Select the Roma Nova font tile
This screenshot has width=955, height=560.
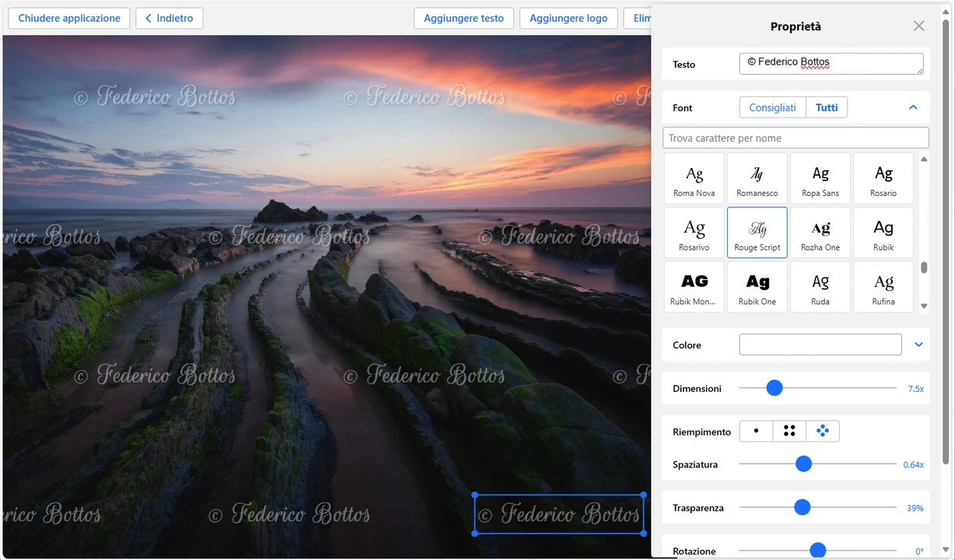click(x=693, y=179)
